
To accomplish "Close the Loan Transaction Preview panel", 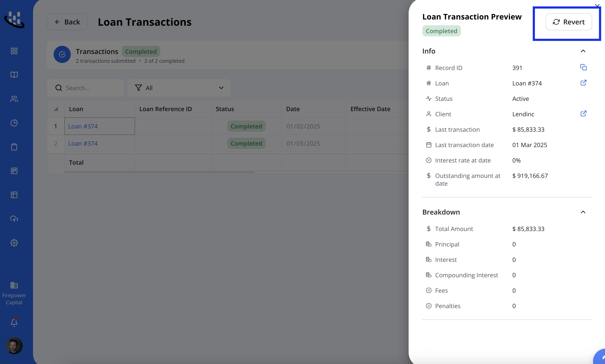I will coord(597,5).
